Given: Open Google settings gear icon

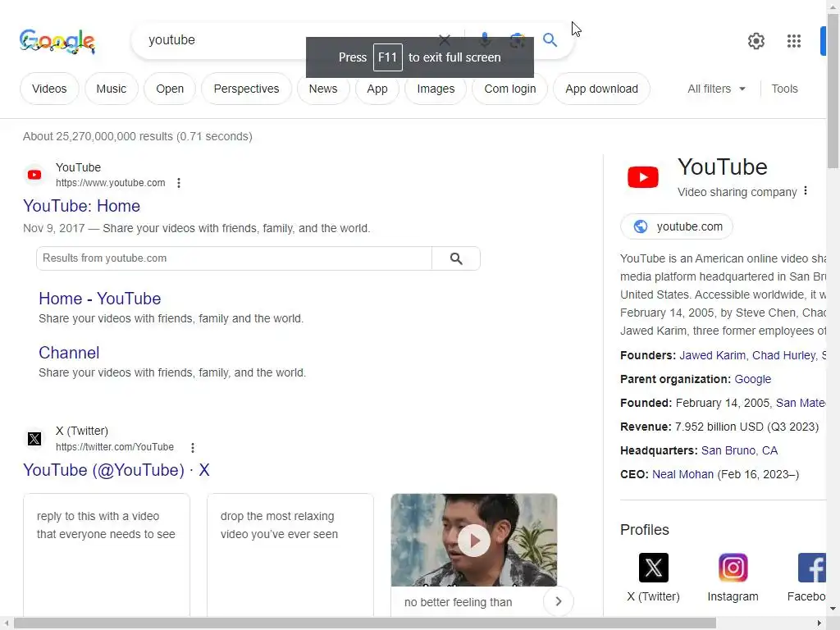Looking at the screenshot, I should coord(756,41).
